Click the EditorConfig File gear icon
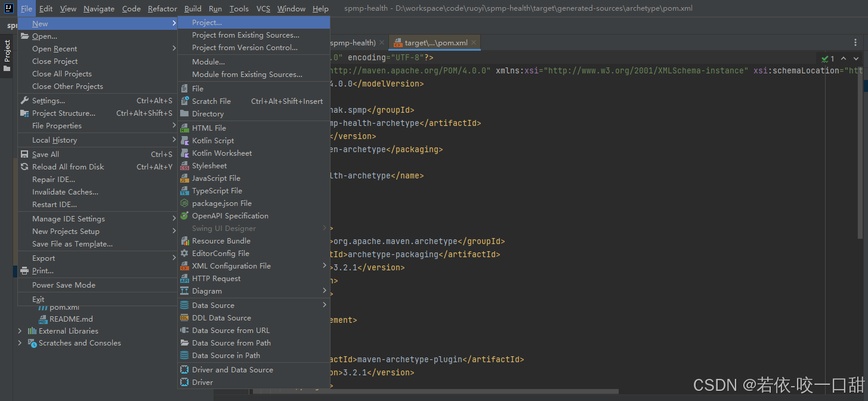 [x=184, y=254]
